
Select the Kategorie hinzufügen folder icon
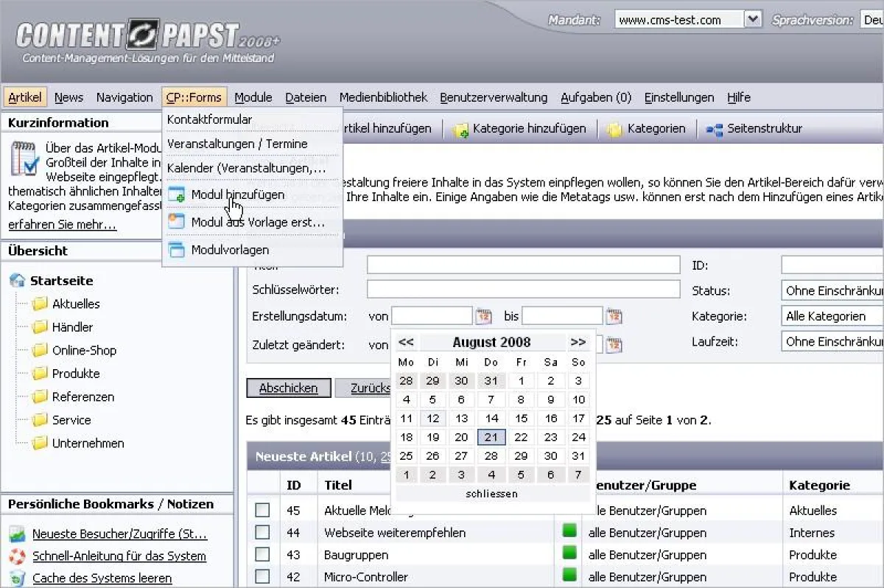pyautogui.click(x=460, y=128)
